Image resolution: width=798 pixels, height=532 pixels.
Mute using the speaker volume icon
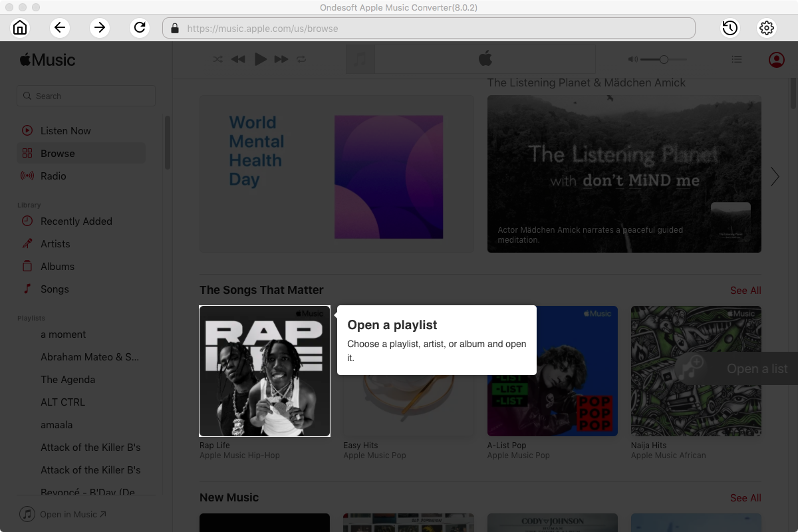(632, 59)
